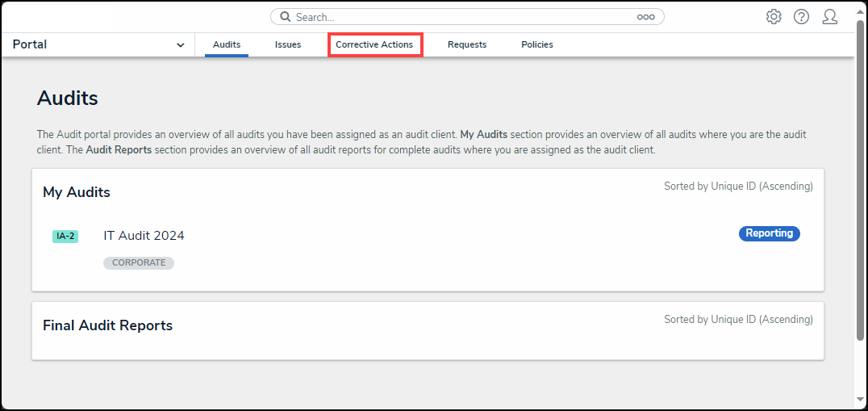Image resolution: width=868 pixels, height=411 pixels.
Task: Click the scrollbar down arrow
Action: [x=860, y=399]
